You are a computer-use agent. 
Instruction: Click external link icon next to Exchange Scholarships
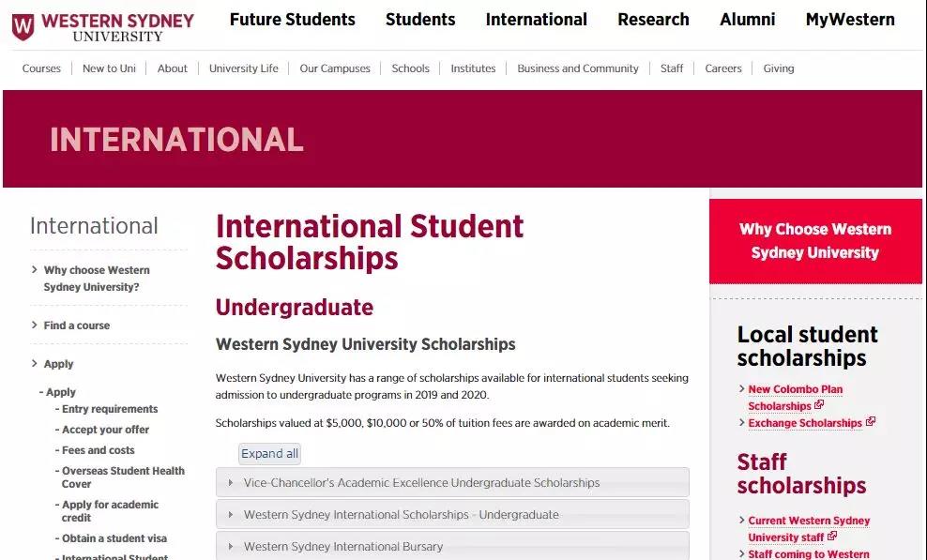[x=871, y=422]
